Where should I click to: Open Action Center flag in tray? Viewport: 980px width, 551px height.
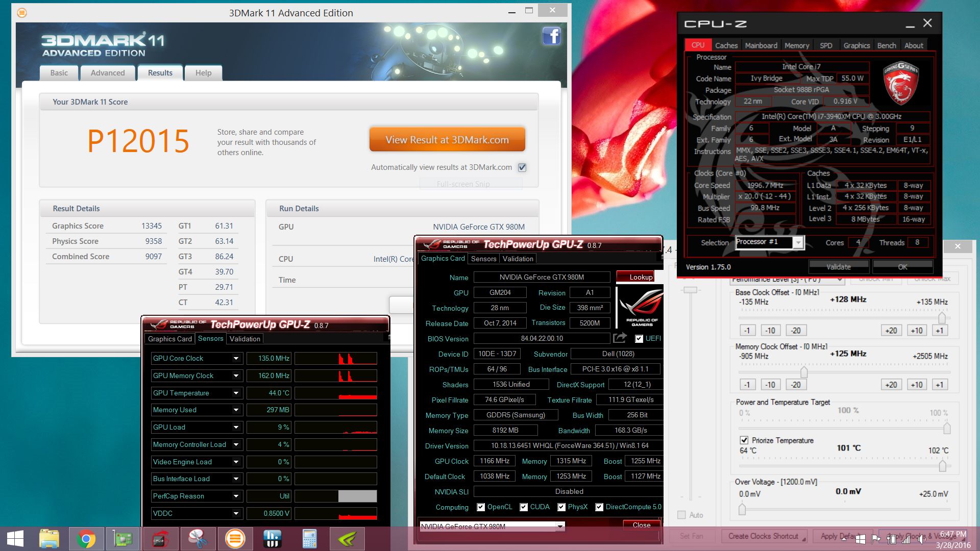876,539
